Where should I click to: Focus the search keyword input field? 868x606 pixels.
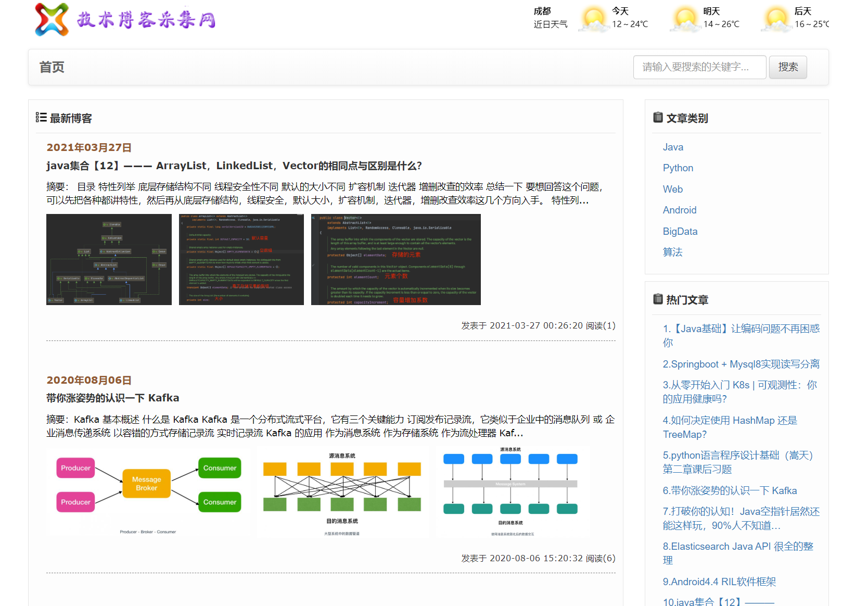pyautogui.click(x=699, y=67)
